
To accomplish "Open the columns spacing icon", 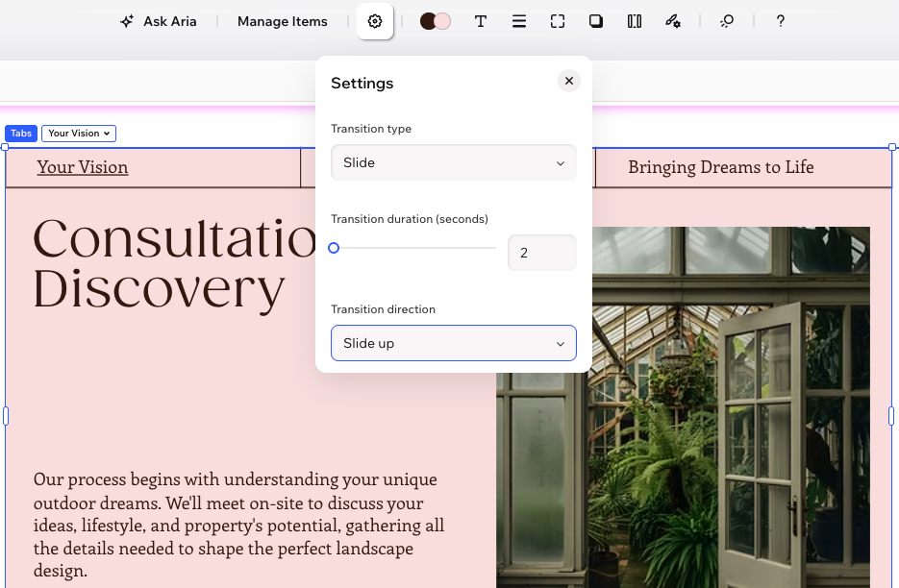I will click(635, 21).
